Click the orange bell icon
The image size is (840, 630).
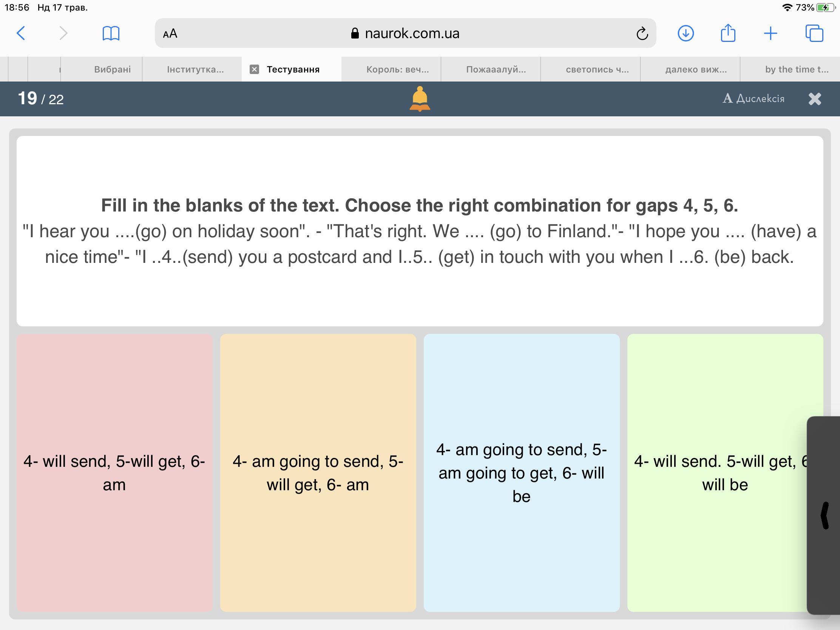(x=420, y=99)
